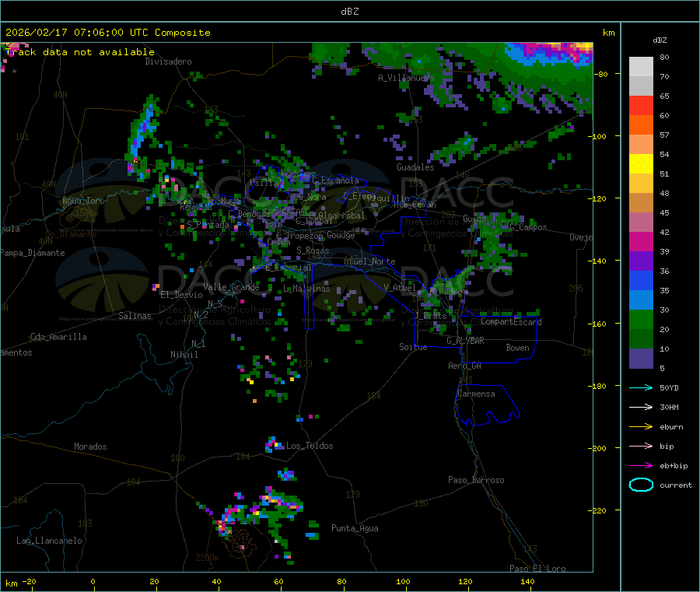
Task: Click the 'Lag.Llancanelo' location label
Action: (x=50, y=541)
